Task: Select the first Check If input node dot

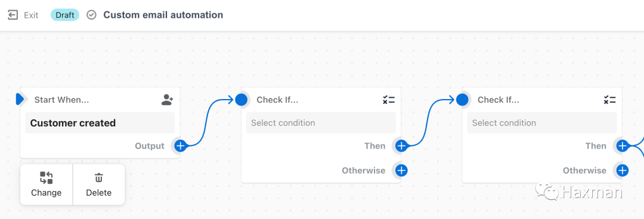Action: (x=241, y=100)
